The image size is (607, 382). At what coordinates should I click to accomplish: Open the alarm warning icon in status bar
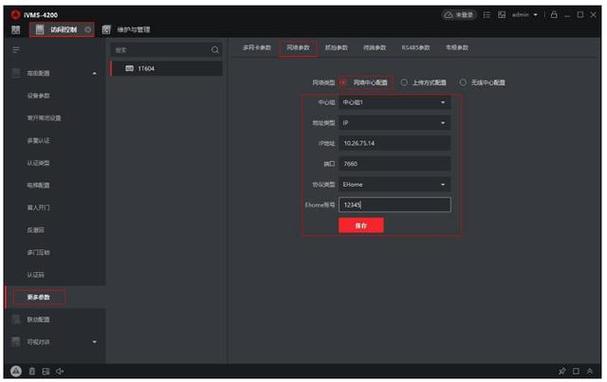pos(16,371)
